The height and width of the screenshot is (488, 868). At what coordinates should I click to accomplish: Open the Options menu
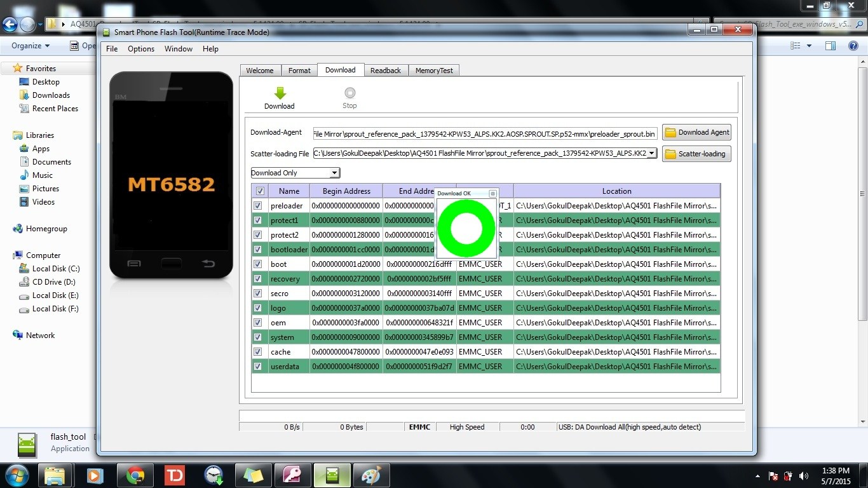(141, 49)
